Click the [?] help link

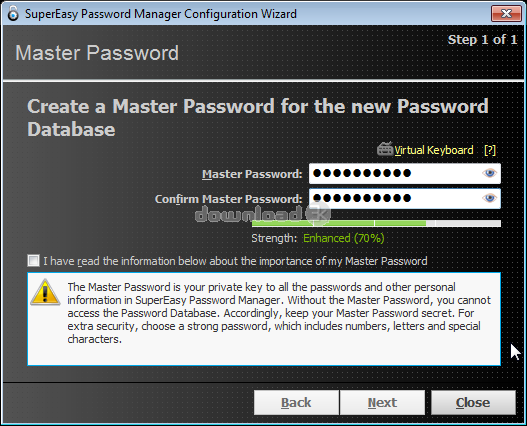click(490, 150)
